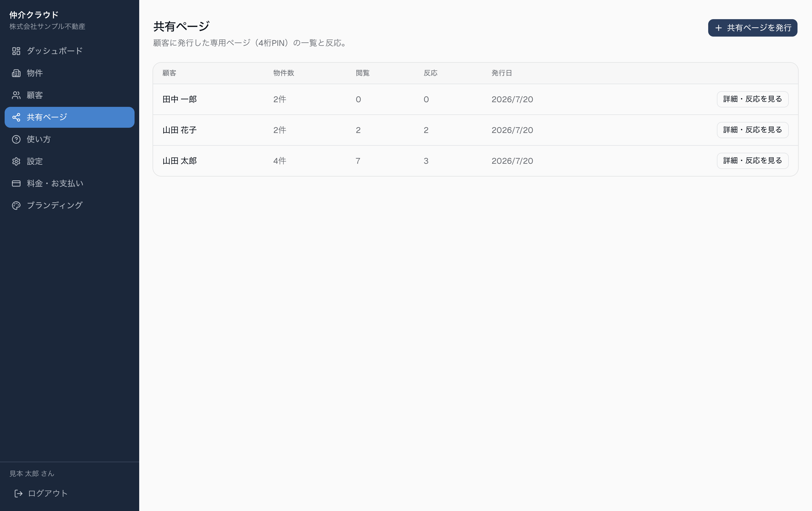Click the 仲介クラウド app title
The width and height of the screenshot is (812, 511).
(34, 15)
